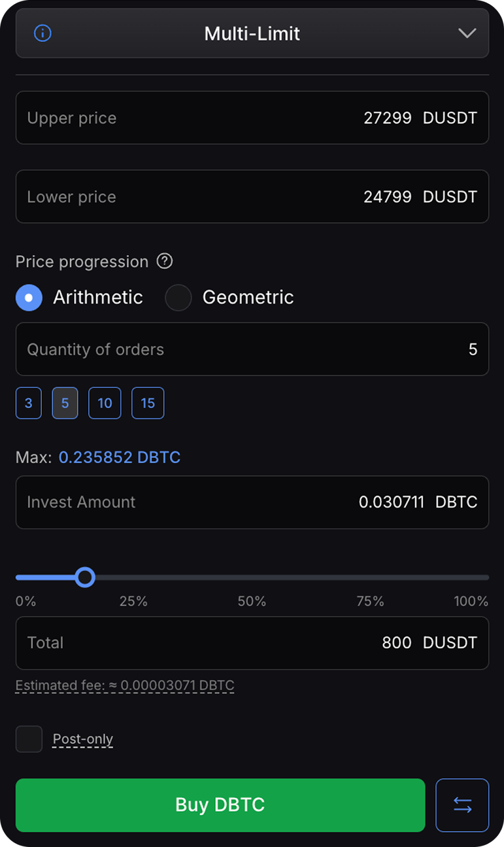
Task: Set quantity of orders to 3
Action: [29, 403]
